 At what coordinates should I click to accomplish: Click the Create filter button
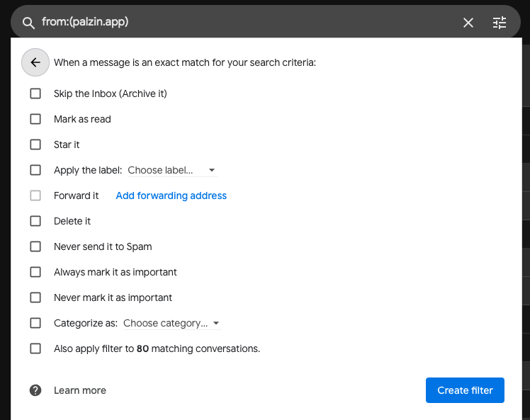click(x=465, y=390)
